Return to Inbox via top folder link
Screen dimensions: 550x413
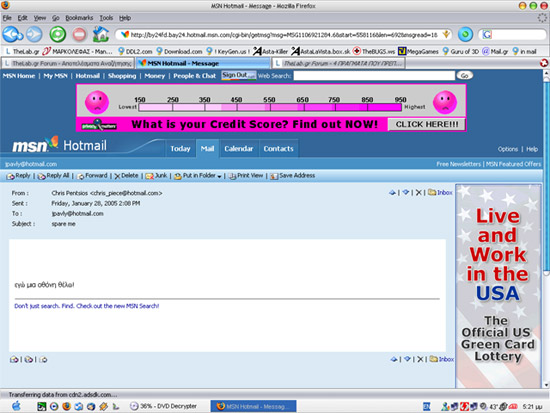tap(441, 192)
